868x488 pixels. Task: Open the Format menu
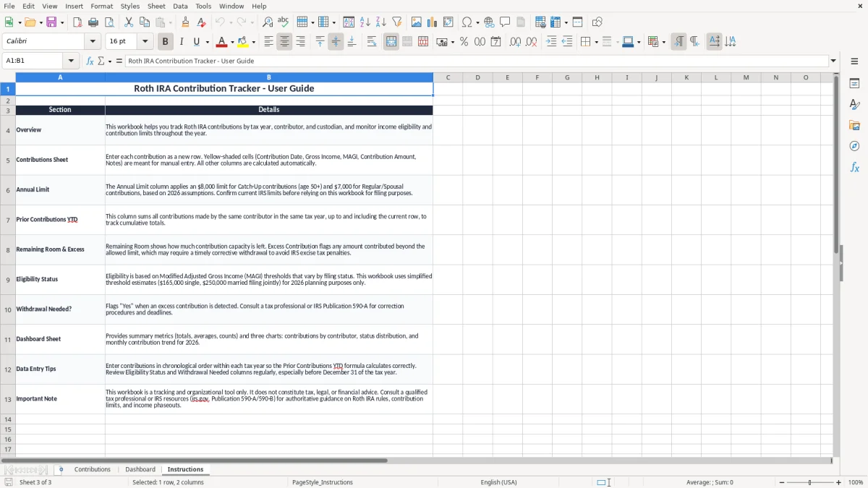101,6
